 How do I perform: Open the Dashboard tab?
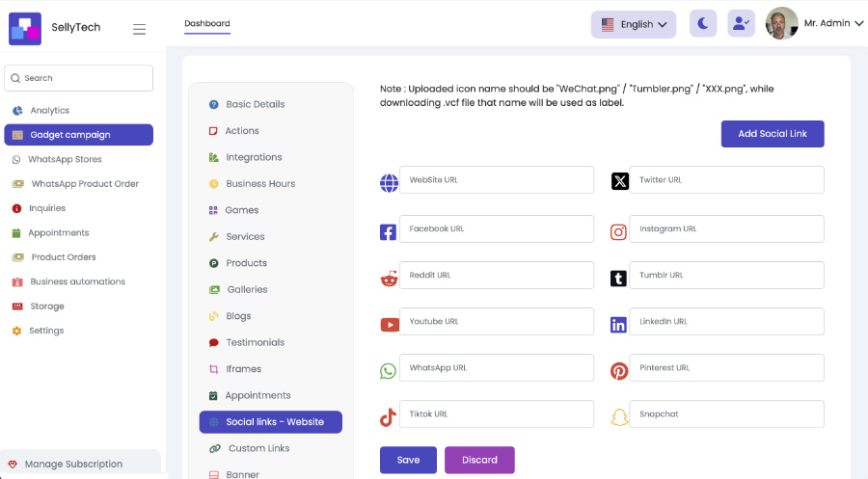pos(207,23)
